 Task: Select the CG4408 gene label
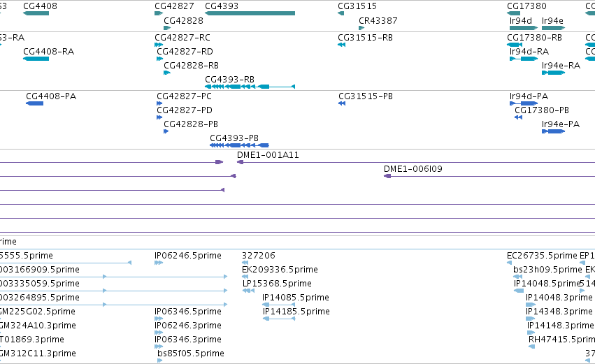tap(41, 6)
